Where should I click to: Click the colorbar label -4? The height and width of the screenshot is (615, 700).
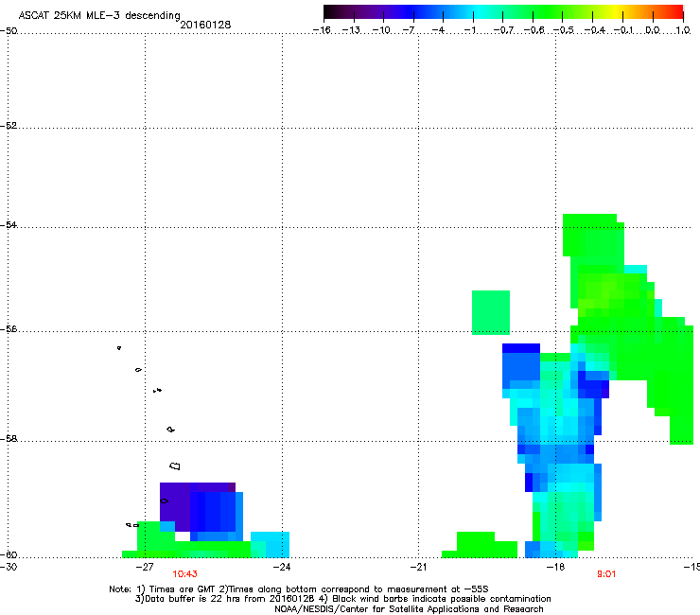pos(438,30)
